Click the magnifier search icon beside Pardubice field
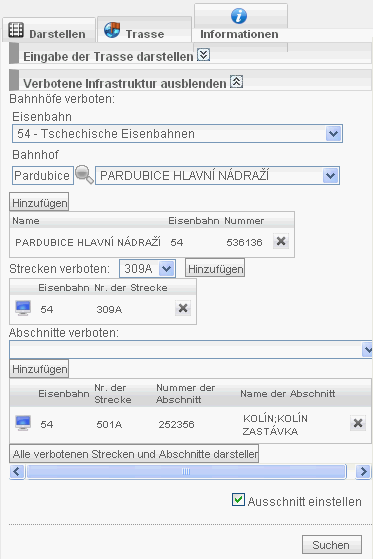The height and width of the screenshot is (559, 373). (85, 175)
